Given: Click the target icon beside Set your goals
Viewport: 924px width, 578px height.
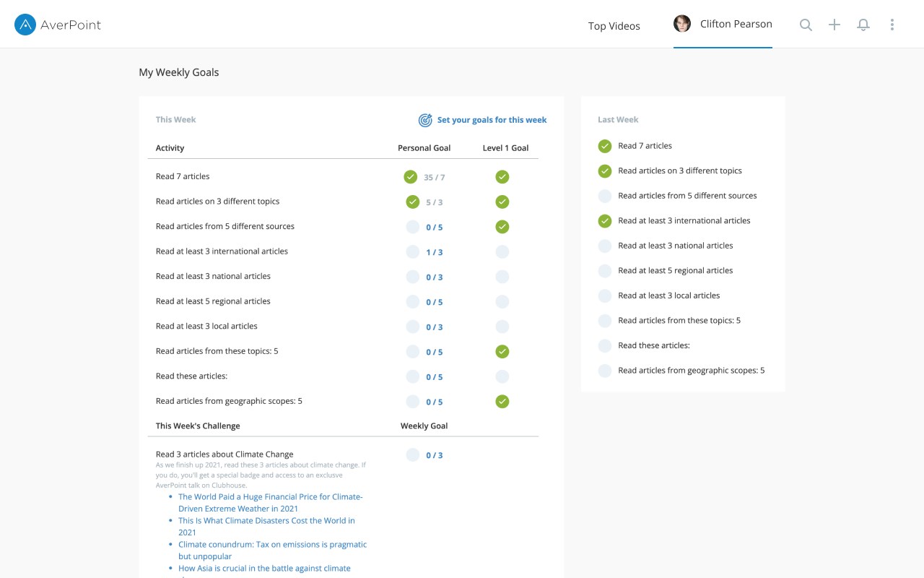Looking at the screenshot, I should tap(425, 120).
